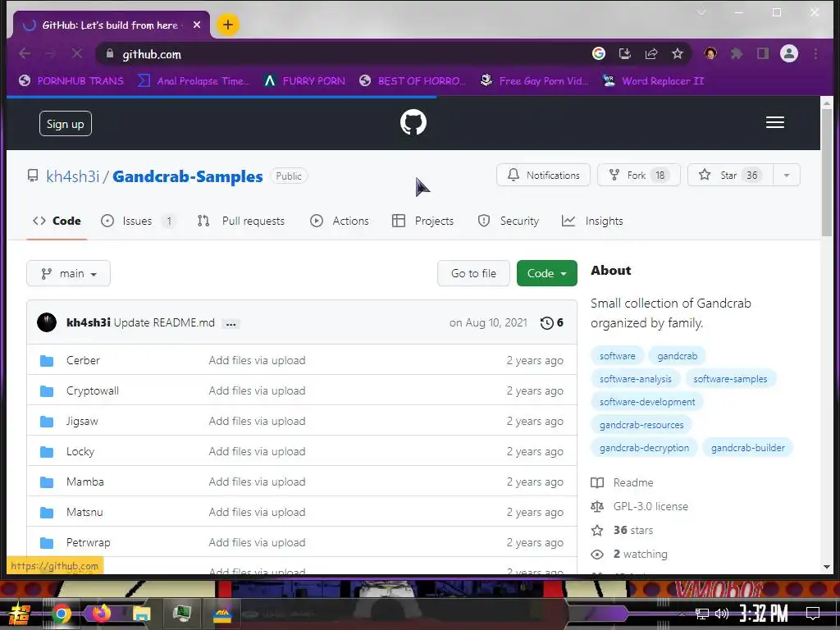Open the Insights tab

[x=592, y=221]
